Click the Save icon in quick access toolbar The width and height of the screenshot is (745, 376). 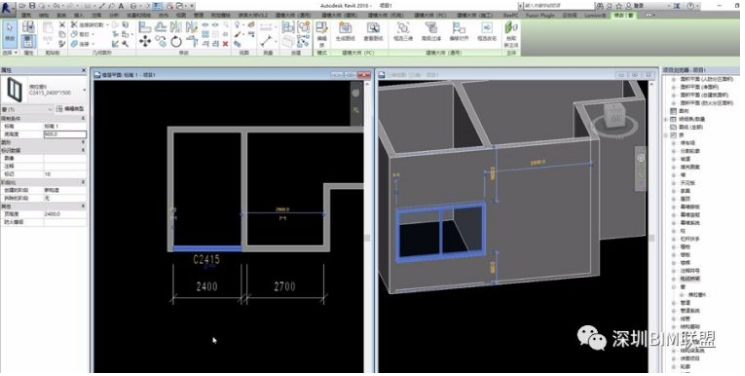click(x=32, y=6)
